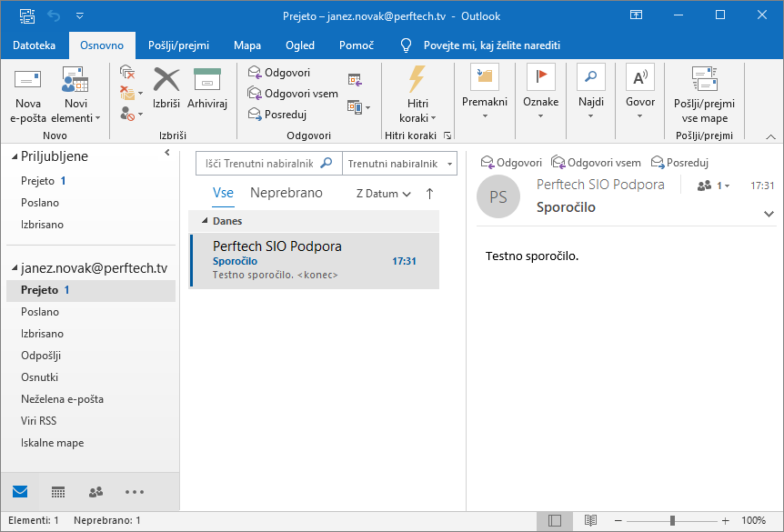Screen dimensions: 784x532
Task: Open the recipients count dropdown
Action: click(713, 186)
